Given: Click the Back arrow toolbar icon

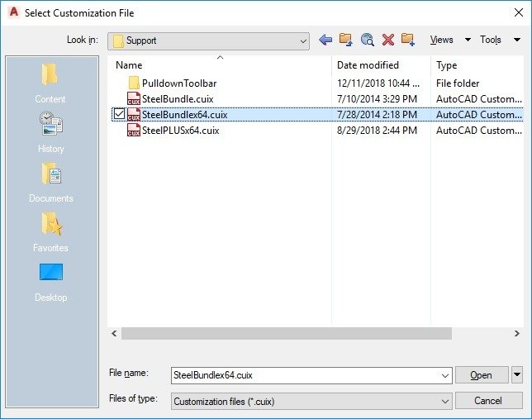Looking at the screenshot, I should 325,40.
